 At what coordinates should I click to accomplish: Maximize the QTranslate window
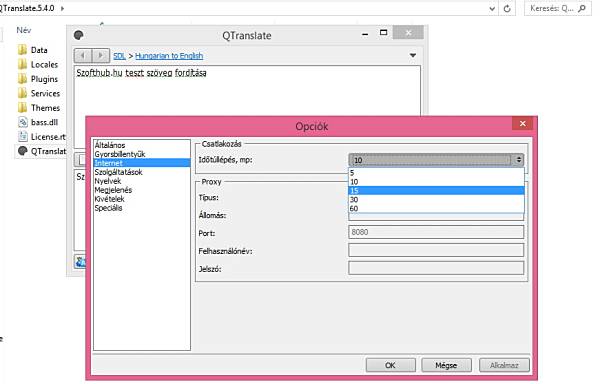coord(383,33)
